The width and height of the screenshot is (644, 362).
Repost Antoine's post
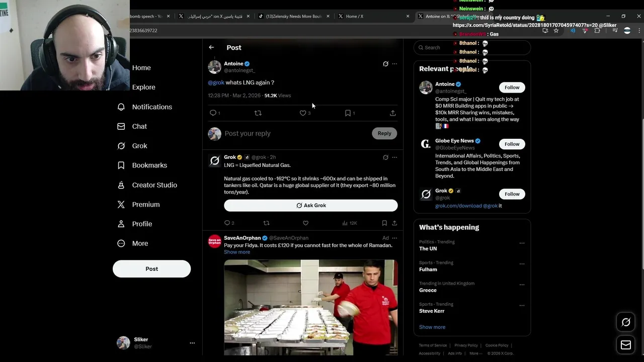pyautogui.click(x=258, y=113)
